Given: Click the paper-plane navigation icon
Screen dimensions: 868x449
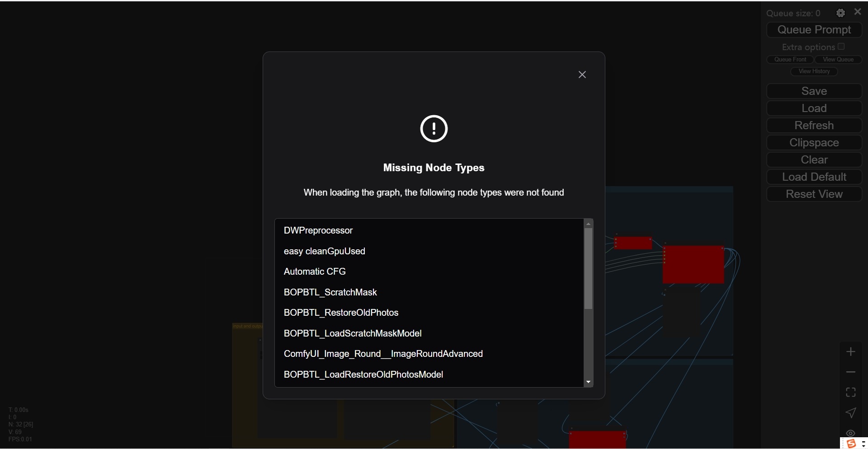Looking at the screenshot, I should point(851,413).
